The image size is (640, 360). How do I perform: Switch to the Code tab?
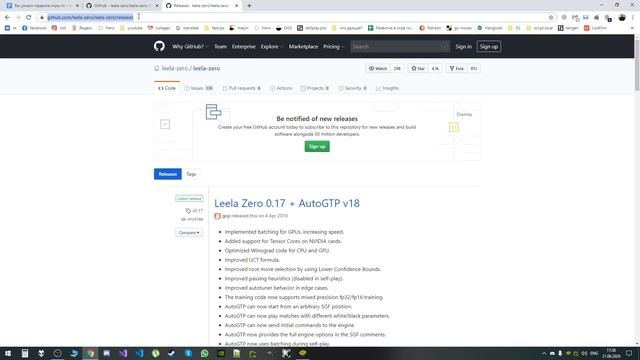tap(167, 88)
